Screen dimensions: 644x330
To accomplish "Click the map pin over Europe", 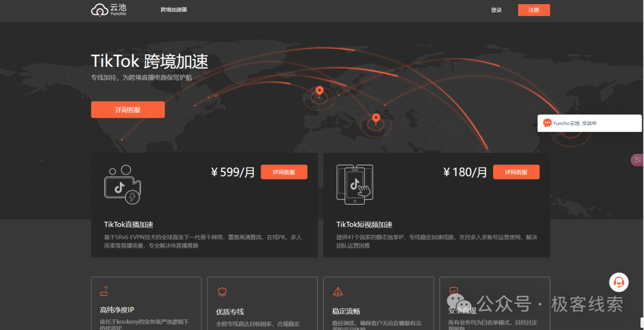I will click(x=319, y=91).
